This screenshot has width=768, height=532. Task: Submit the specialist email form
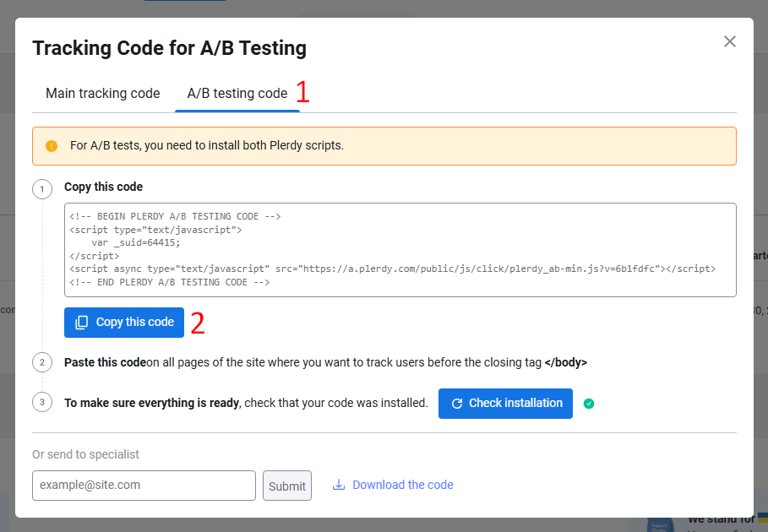coord(287,485)
